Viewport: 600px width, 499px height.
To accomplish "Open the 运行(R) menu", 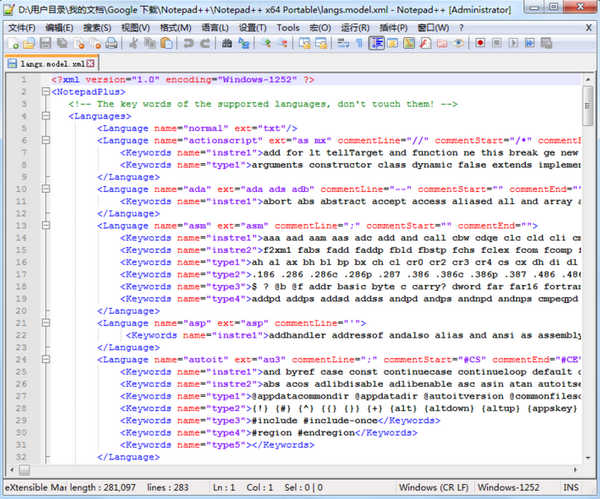I will click(355, 28).
